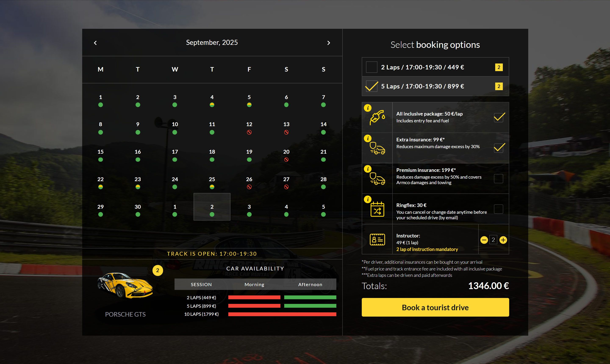Screen dimensions: 610x364
Task: Increase instructor laps with plus icon
Action: 503,240
